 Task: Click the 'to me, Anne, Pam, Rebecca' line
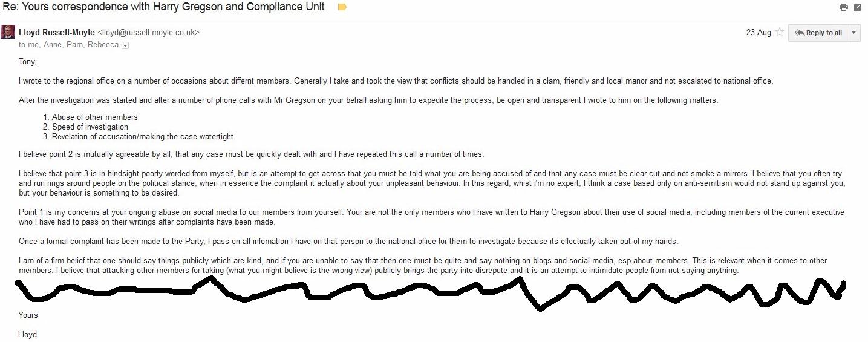coord(68,45)
